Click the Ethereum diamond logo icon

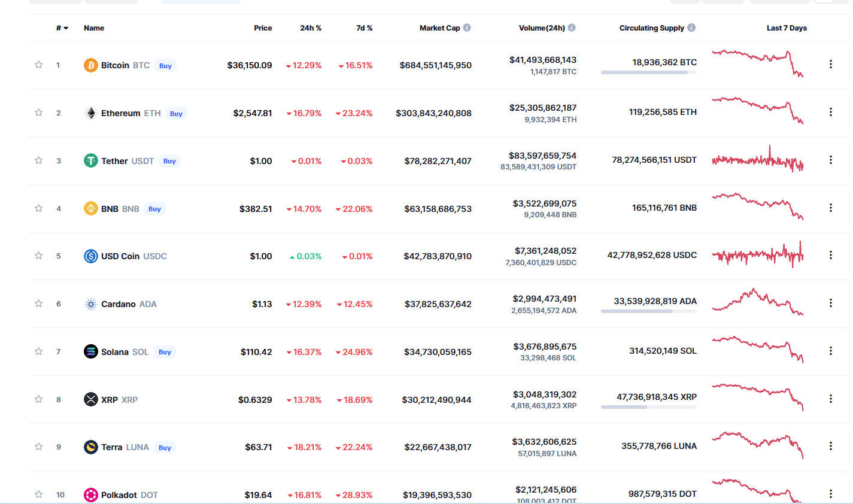[x=91, y=113]
